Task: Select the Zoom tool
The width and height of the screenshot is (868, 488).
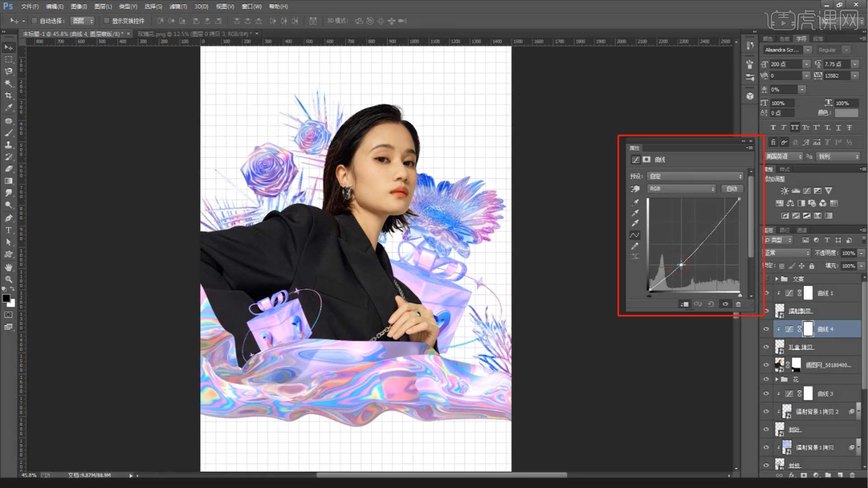Action: [x=9, y=279]
